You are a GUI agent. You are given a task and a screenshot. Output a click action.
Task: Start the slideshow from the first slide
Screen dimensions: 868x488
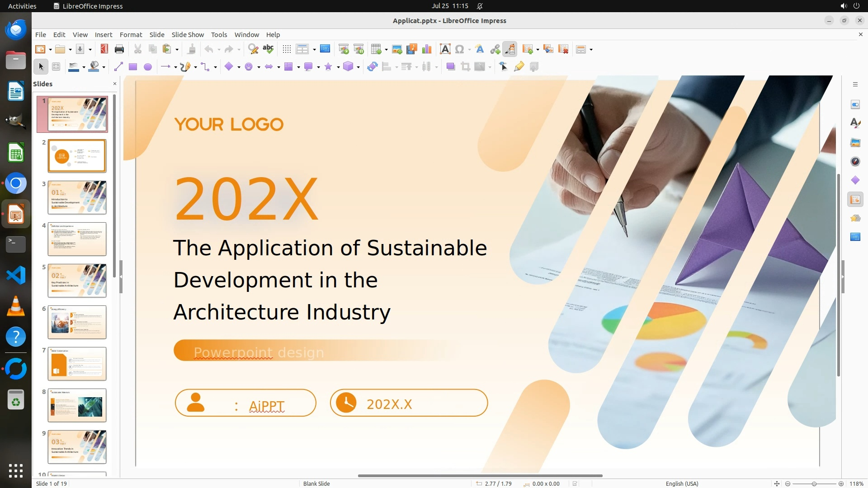tap(344, 49)
